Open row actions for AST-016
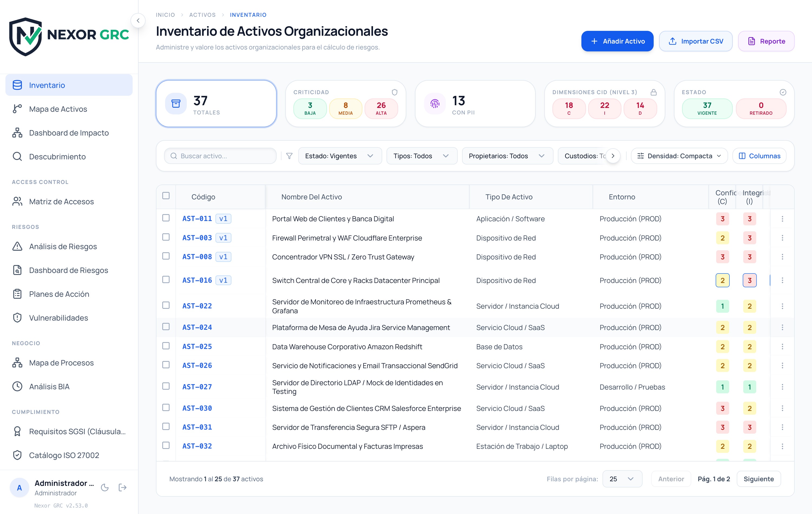812x514 pixels. pos(782,281)
